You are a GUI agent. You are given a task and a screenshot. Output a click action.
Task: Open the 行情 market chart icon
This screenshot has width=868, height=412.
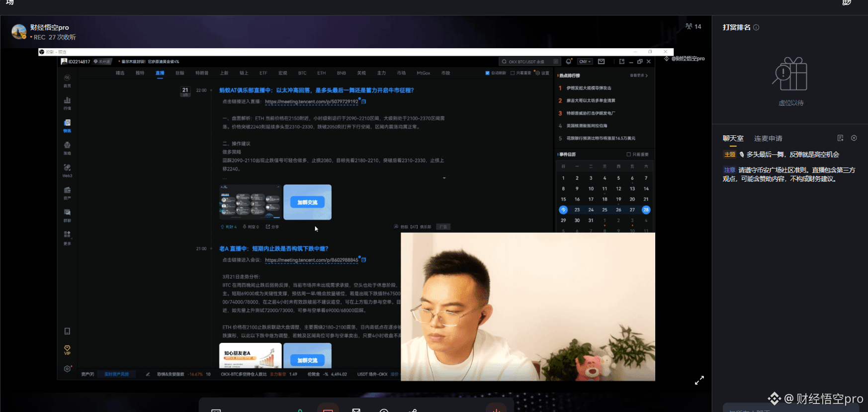pos(67,100)
